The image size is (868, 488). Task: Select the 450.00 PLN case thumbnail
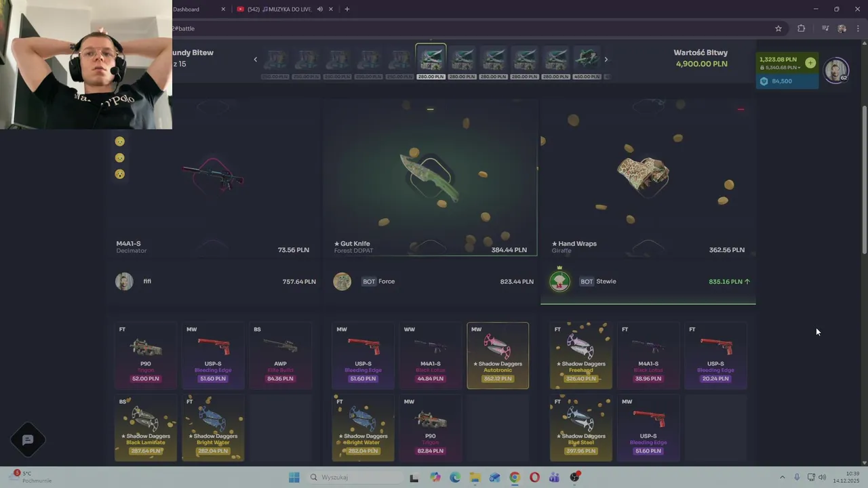pos(587,64)
